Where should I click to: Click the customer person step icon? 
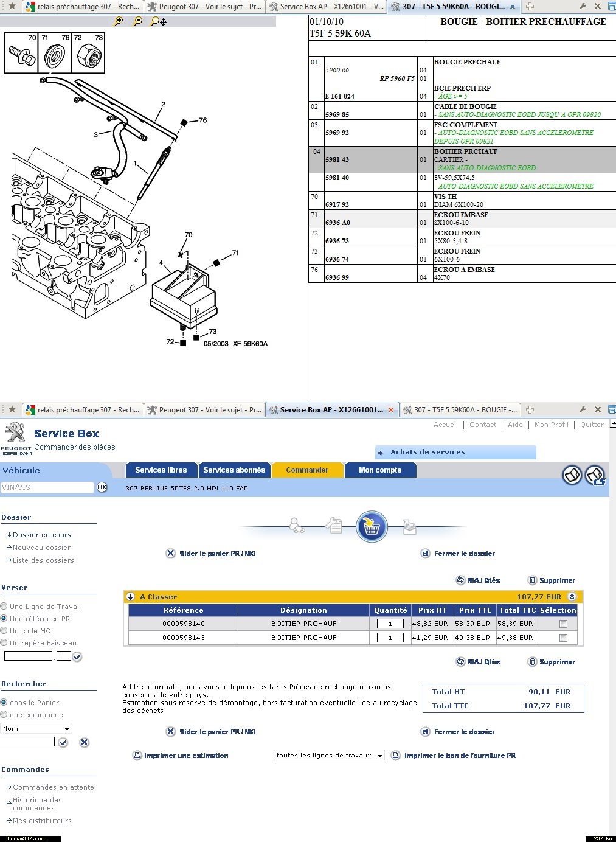(x=297, y=525)
